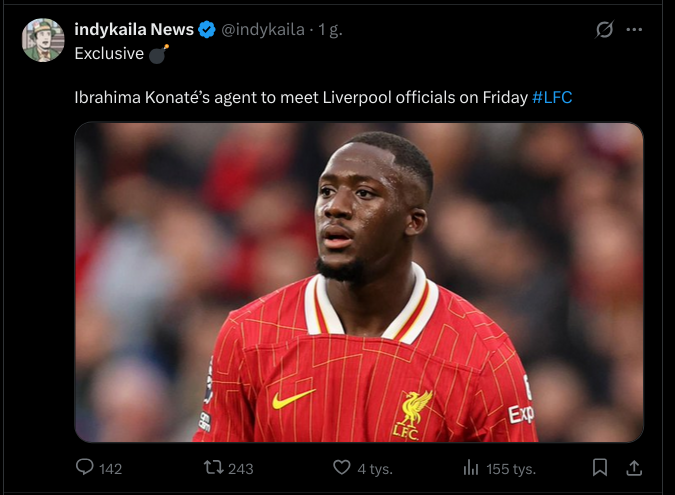The height and width of the screenshot is (495, 675).
Task: Click the 155 tys. views count
Action: pos(511,468)
